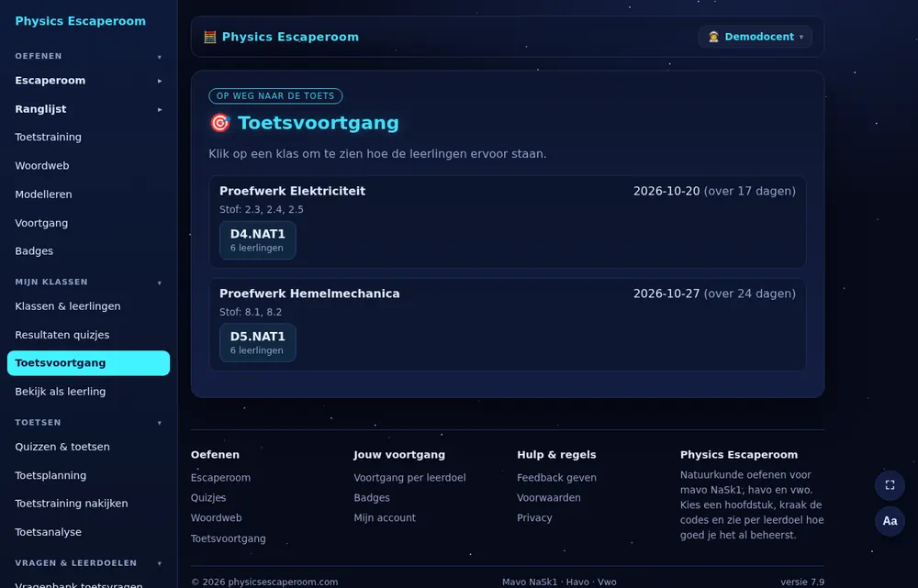The image size is (918, 588).
Task: Click the Proefwerk Elektriciteit heading
Action: point(292,191)
